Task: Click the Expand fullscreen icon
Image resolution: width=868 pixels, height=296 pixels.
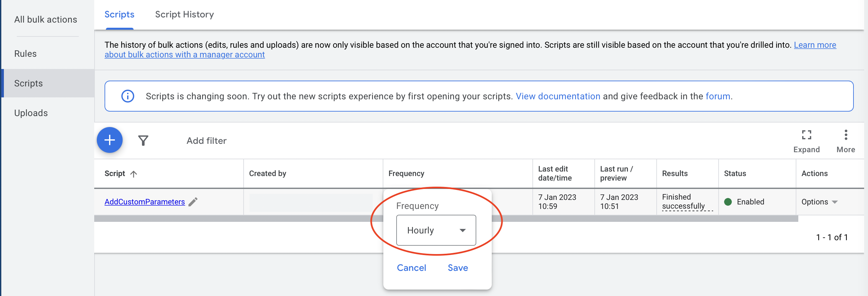Action: (x=806, y=135)
